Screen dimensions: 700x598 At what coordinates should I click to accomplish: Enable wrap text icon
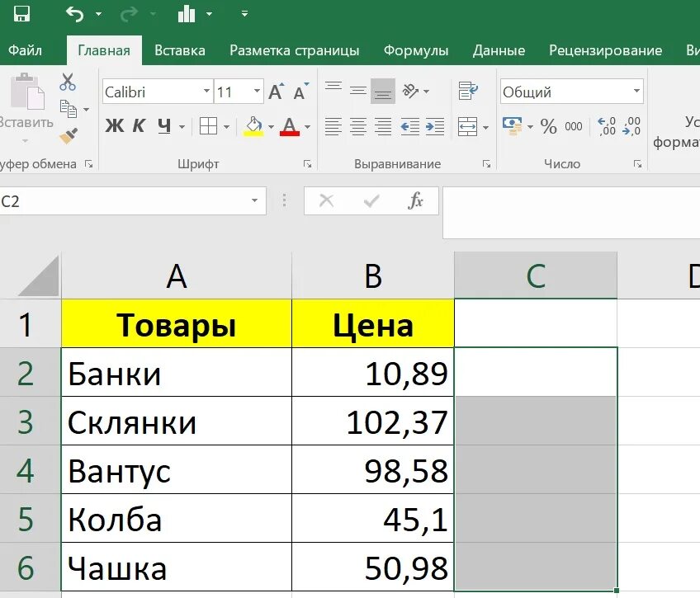pyautogui.click(x=468, y=91)
